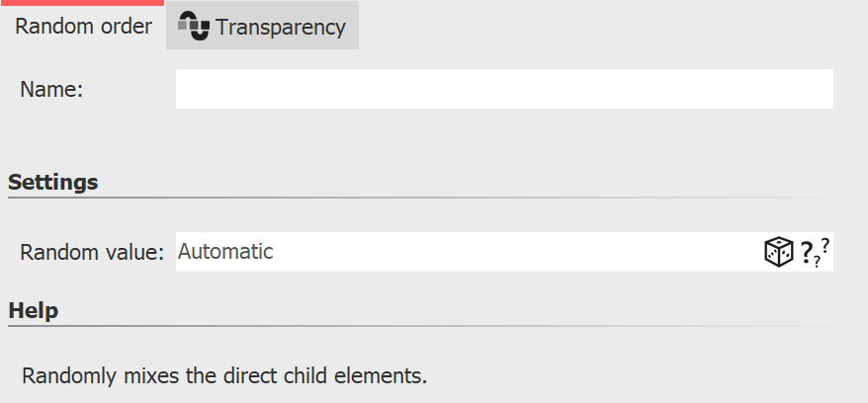
Task: Click empty area right of help text
Action: [x=643, y=376]
